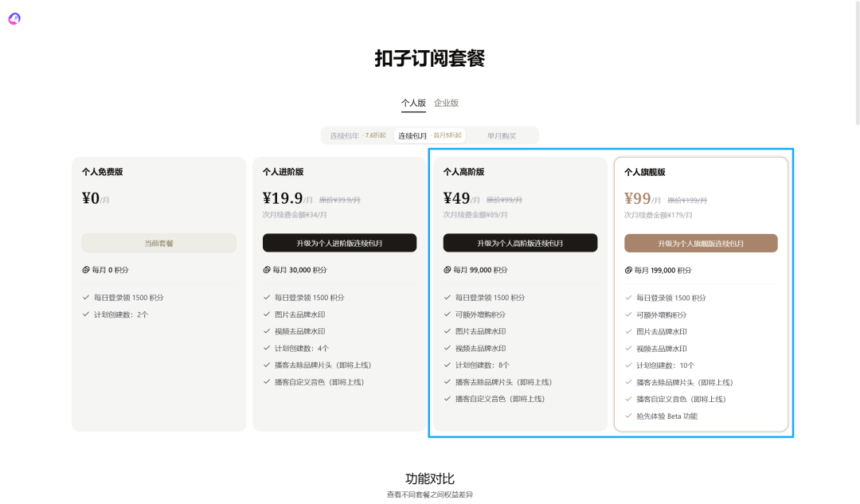Click the checkmark beside 播客自定义音色 in 个人旗舰版
The image size is (860, 504).
627,398
